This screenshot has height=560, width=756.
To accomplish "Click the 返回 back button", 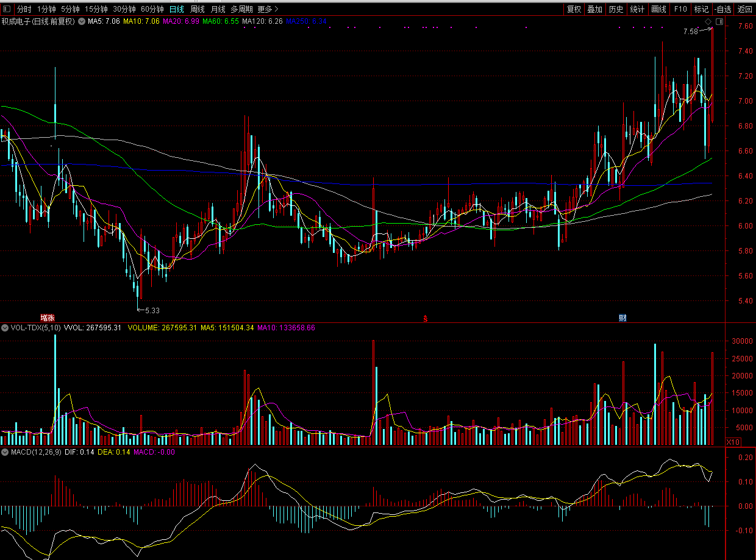I will point(745,9).
